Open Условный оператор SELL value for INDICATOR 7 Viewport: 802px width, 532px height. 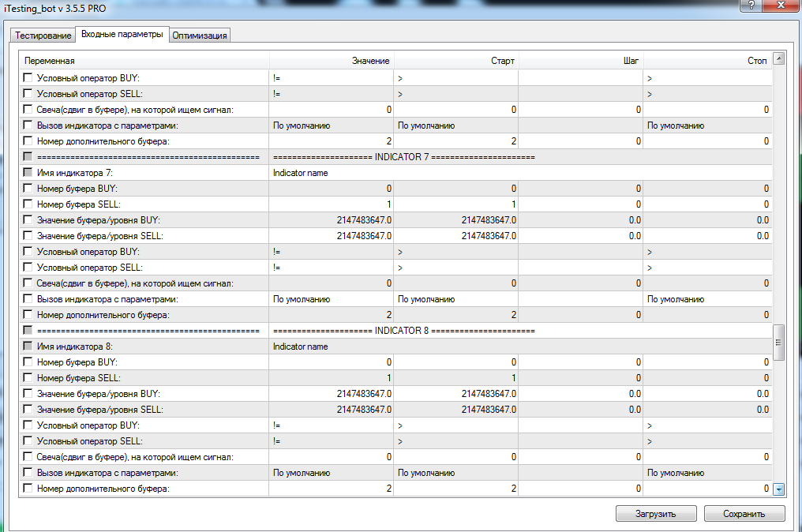[331, 268]
